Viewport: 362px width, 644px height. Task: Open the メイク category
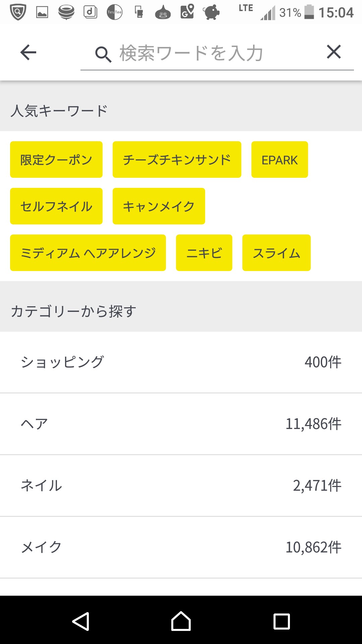(x=181, y=547)
